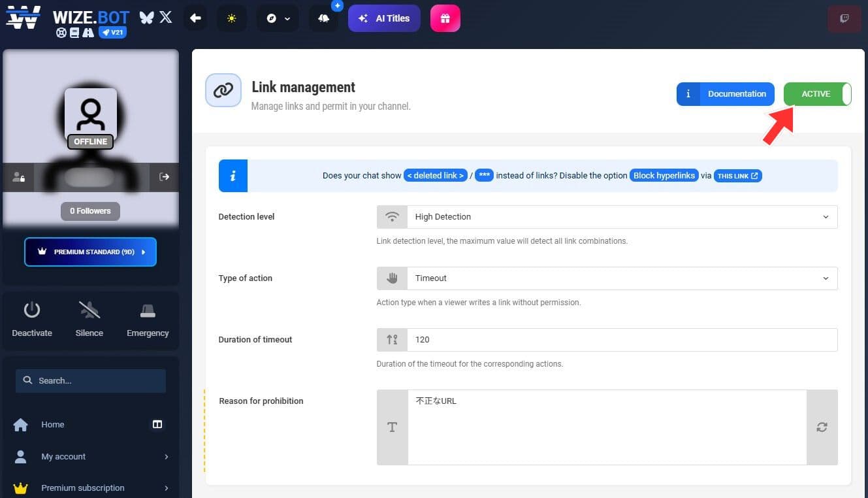This screenshot has width=868, height=498.
Task: Open the X social link icon
Action: [166, 18]
